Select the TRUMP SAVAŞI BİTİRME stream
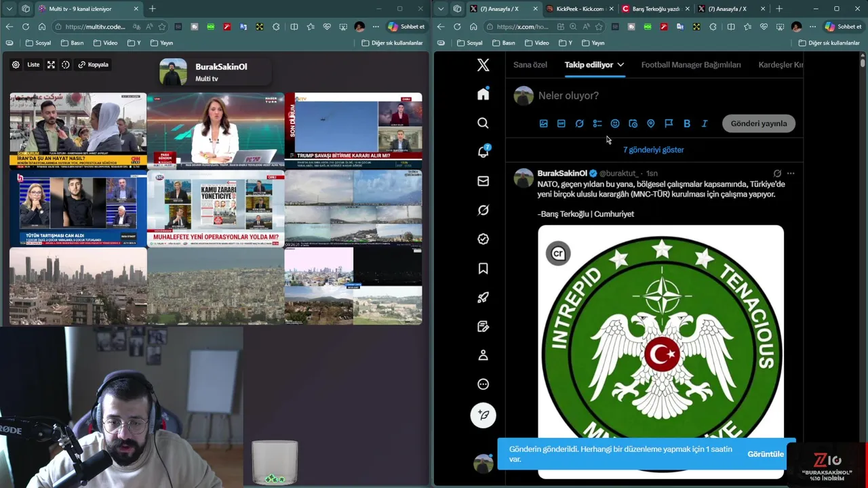 353,130
